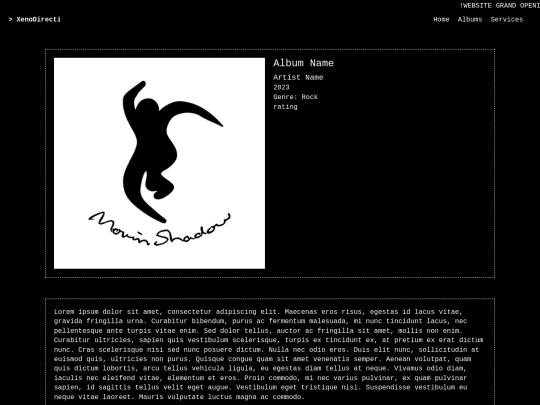The width and height of the screenshot is (540, 405).
Task: Go to the Home page
Action: tap(441, 20)
